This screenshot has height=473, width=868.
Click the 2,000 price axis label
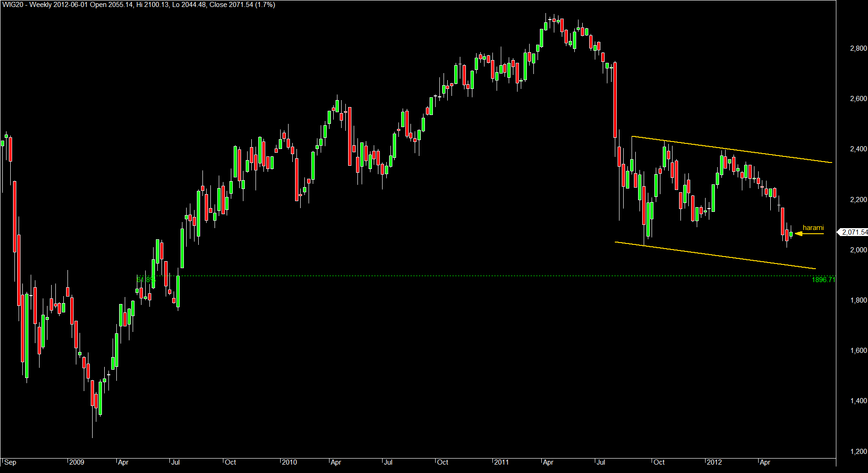(858, 250)
